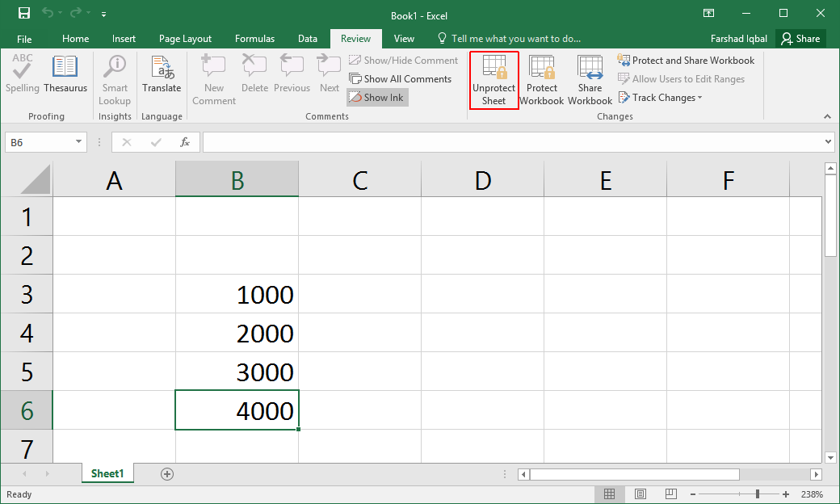Click Protect and Share Workbook
840x504 pixels.
[x=687, y=61]
